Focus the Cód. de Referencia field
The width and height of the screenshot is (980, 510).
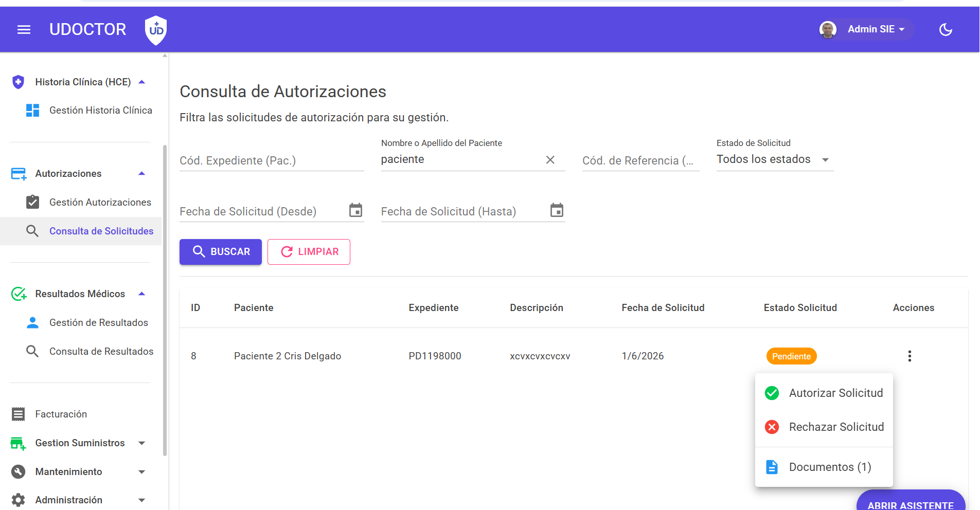click(x=640, y=160)
